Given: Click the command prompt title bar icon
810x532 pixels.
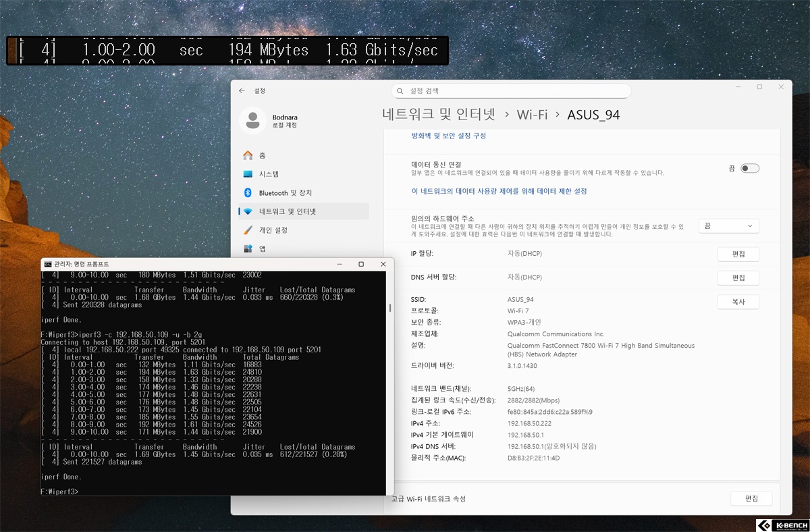Looking at the screenshot, I should [47, 264].
